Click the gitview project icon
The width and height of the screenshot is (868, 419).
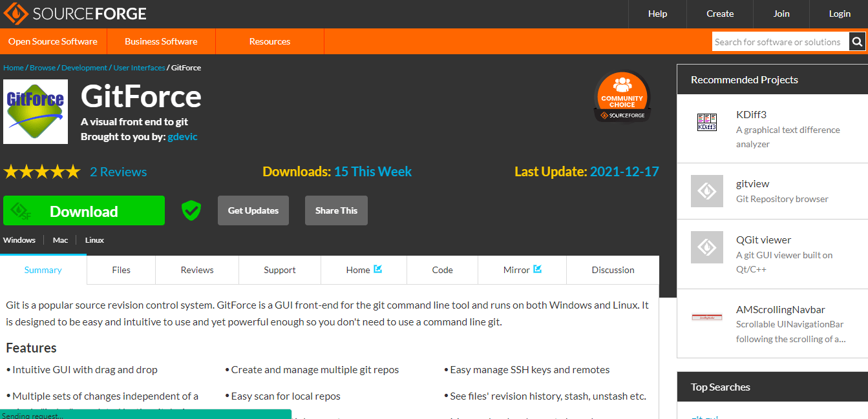707,191
